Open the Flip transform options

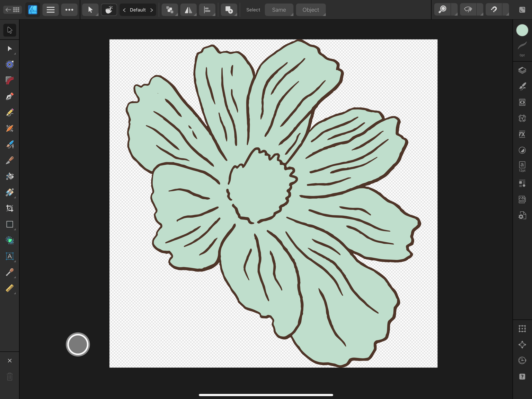coord(188,10)
